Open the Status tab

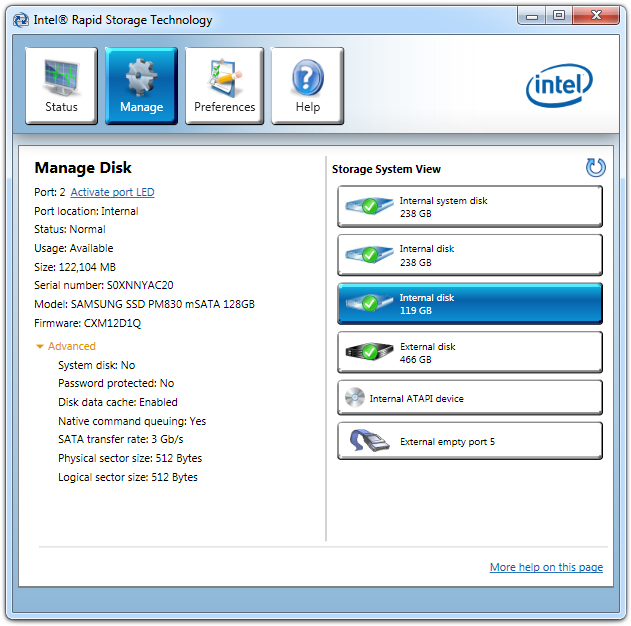point(61,86)
